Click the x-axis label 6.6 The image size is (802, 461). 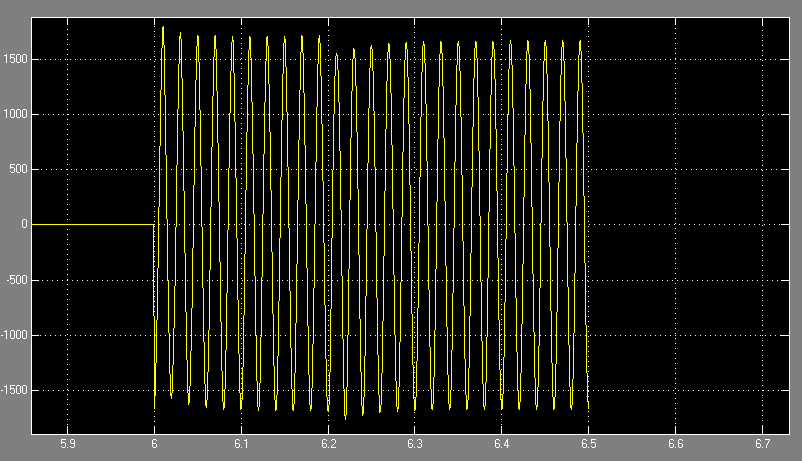(x=676, y=444)
